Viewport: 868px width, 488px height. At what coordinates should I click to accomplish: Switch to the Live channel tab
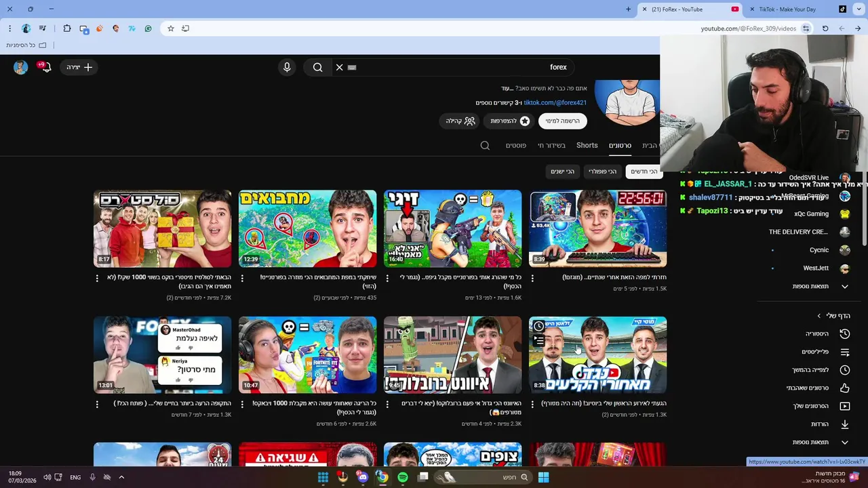(551, 146)
